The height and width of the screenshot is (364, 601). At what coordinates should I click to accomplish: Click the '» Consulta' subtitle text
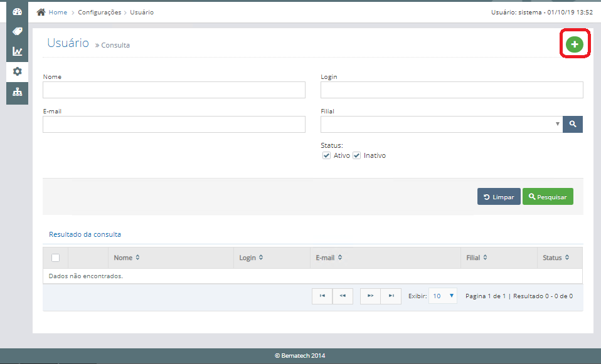pos(112,45)
